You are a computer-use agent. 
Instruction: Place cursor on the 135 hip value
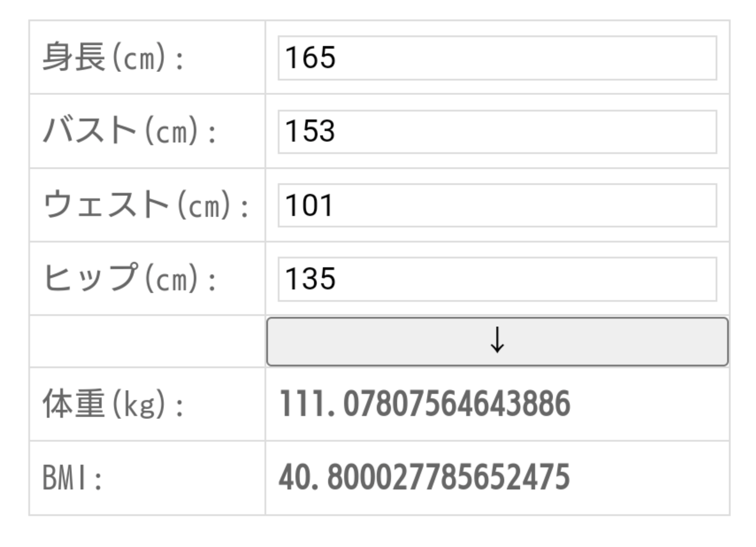[x=311, y=279]
